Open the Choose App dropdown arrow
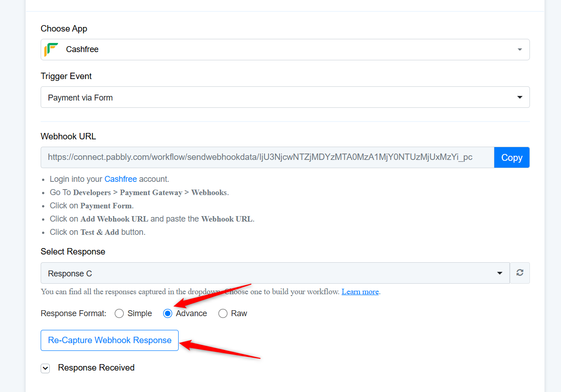The width and height of the screenshot is (561, 392). point(520,49)
